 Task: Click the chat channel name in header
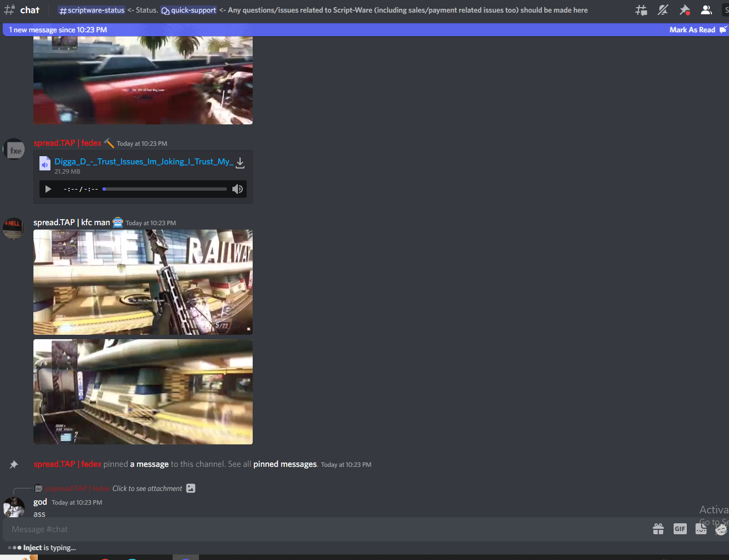[x=30, y=10]
